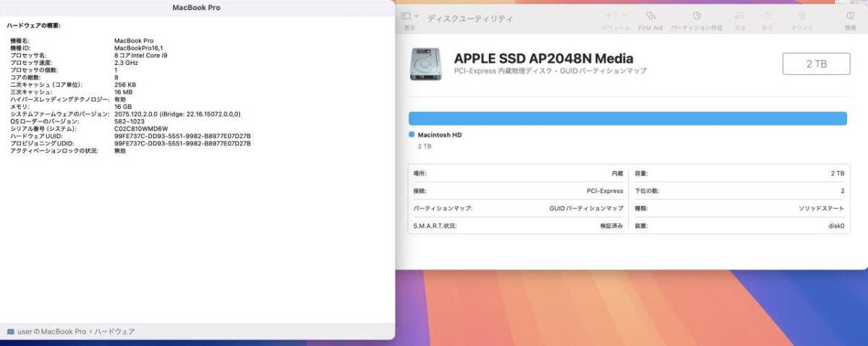The height and width of the screenshot is (346, 868).
Task: Click the 'ハードウェアの概要:' heading
Action: (33, 25)
